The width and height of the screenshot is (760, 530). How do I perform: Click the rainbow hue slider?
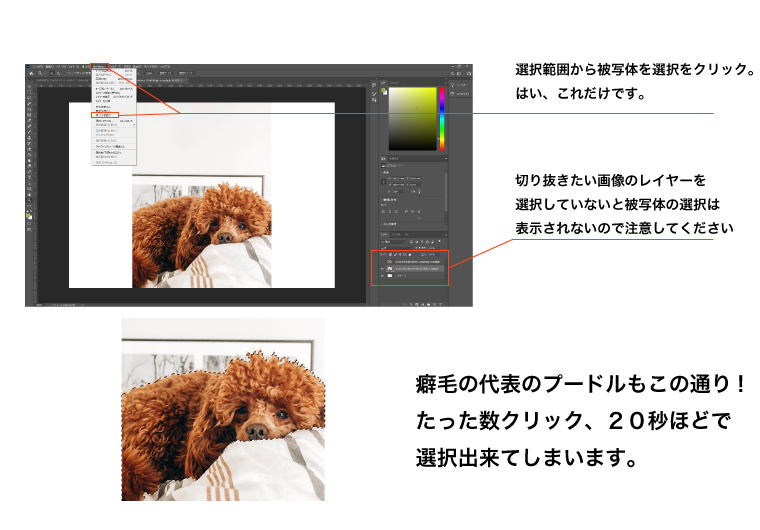click(442, 119)
